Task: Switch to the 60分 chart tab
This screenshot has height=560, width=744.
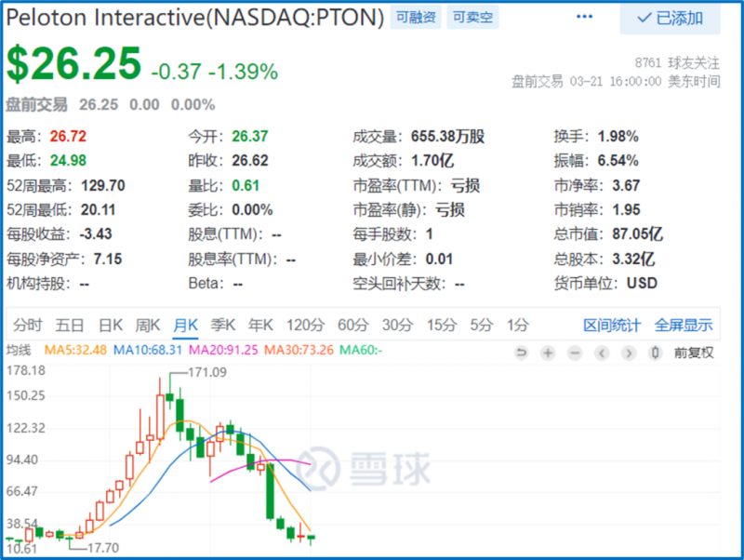Action: coord(353,325)
